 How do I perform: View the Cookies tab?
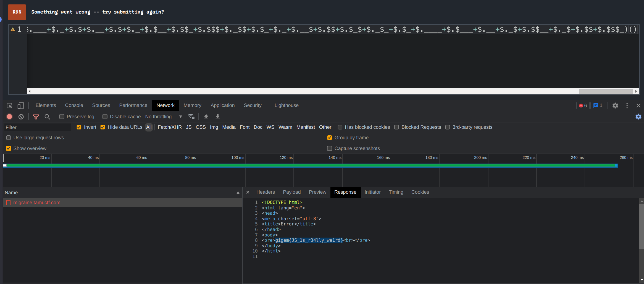pyautogui.click(x=420, y=192)
